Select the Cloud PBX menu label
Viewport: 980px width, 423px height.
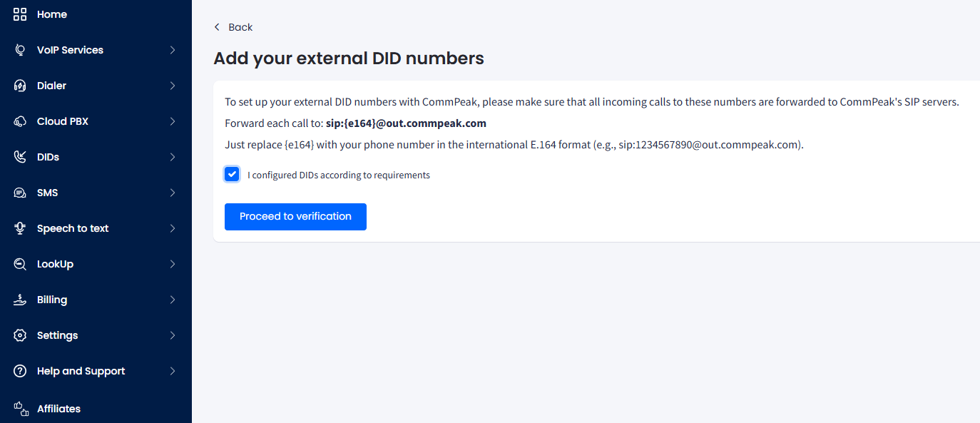click(x=63, y=121)
